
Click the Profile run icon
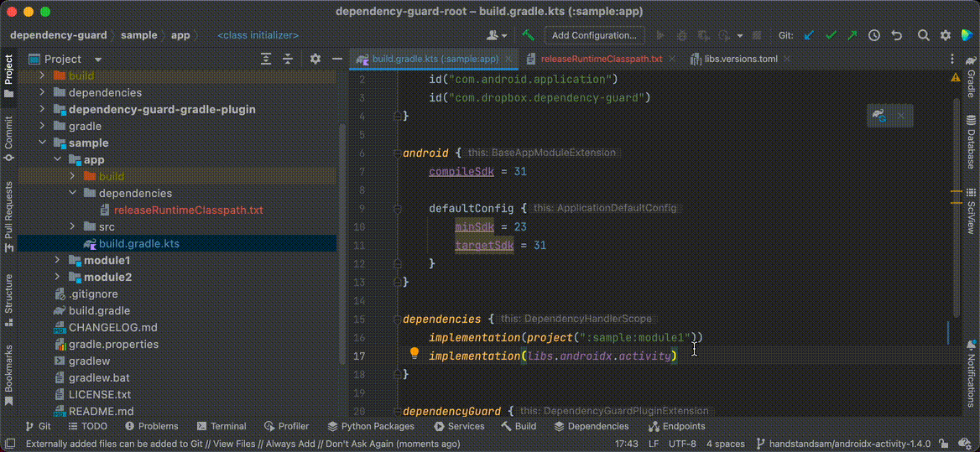[725, 35]
